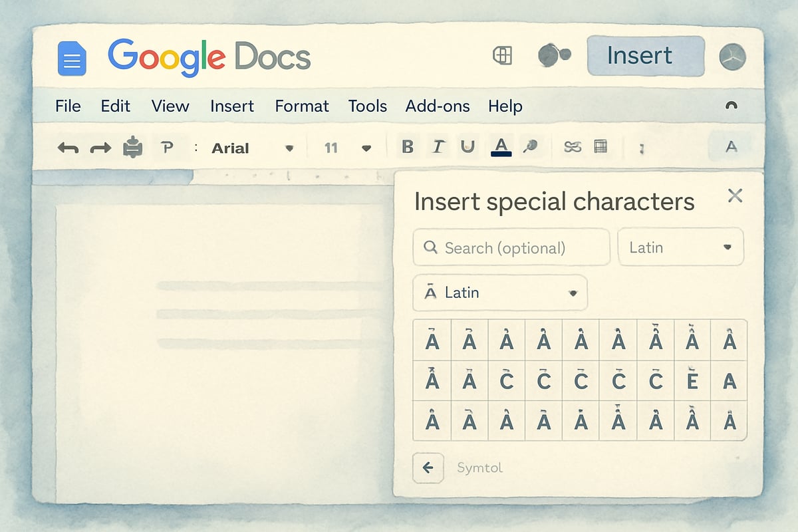This screenshot has height=532, width=798.
Task: Open the Tools menu
Action: coord(368,106)
